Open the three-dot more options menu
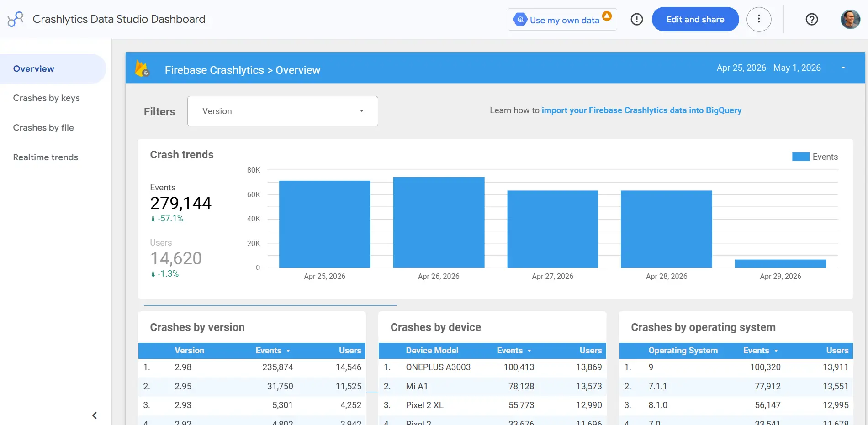 [759, 19]
